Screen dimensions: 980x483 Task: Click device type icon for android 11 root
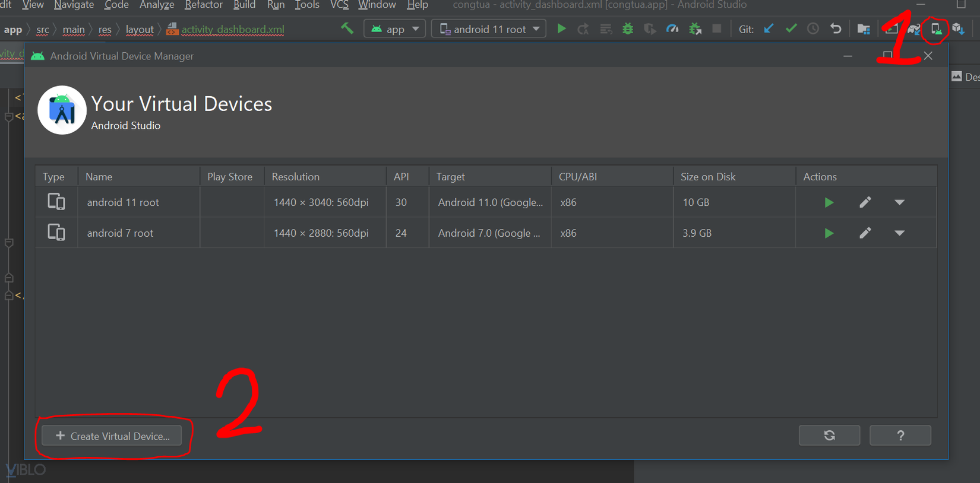[56, 202]
